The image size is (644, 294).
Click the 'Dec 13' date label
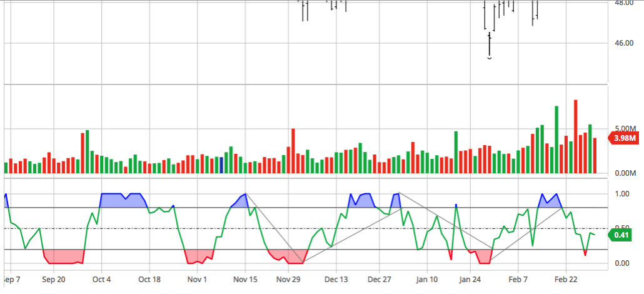(x=336, y=279)
